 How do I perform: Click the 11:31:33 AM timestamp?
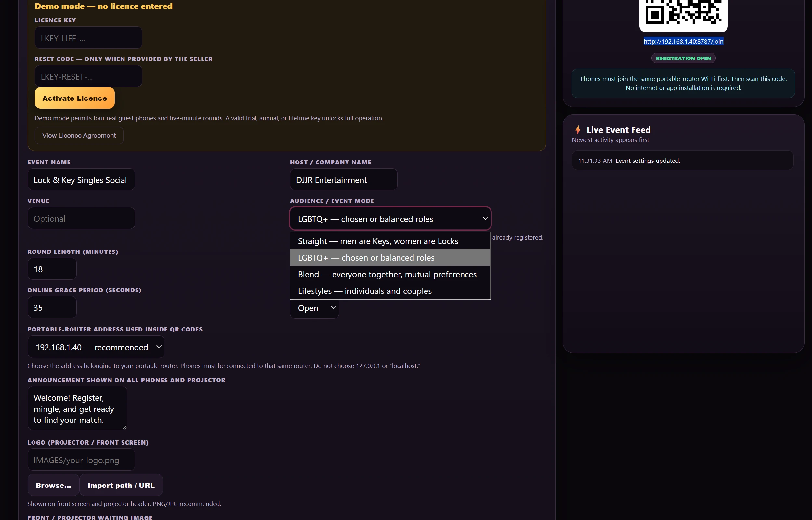click(595, 161)
